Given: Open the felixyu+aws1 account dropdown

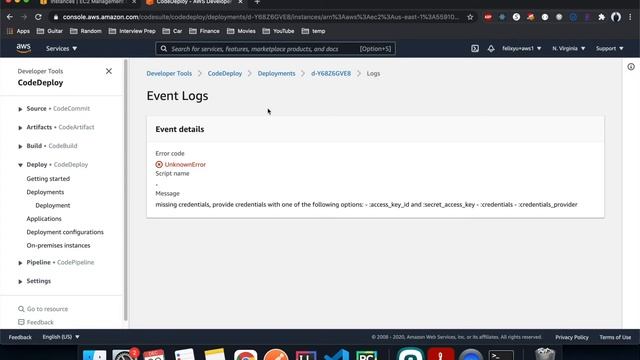Looking at the screenshot, I should (x=522, y=49).
